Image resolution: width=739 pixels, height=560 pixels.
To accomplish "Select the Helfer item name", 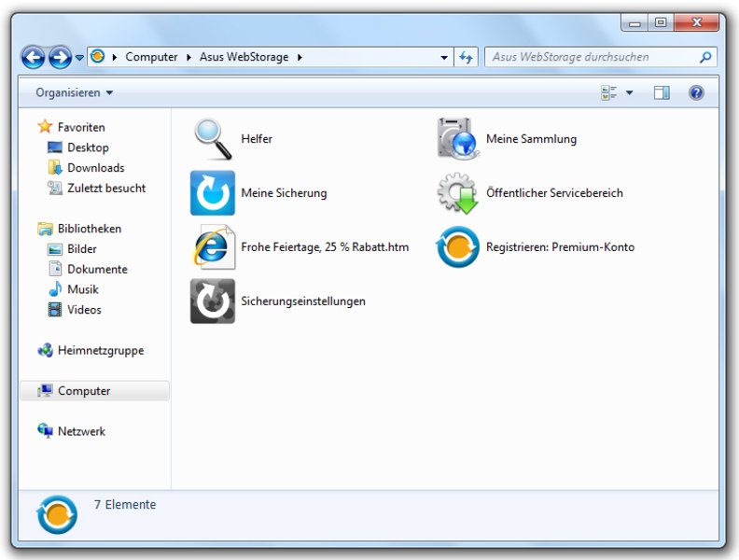I will click(x=257, y=139).
